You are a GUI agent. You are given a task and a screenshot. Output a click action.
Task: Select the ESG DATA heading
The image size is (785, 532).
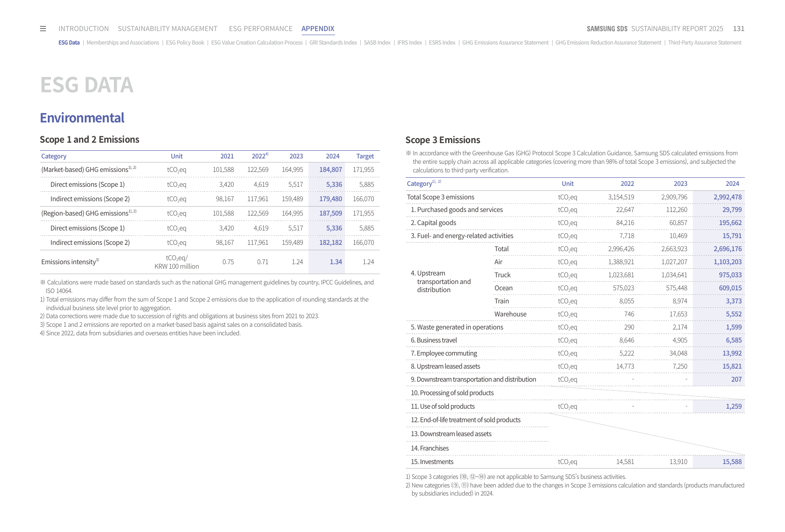point(86,85)
